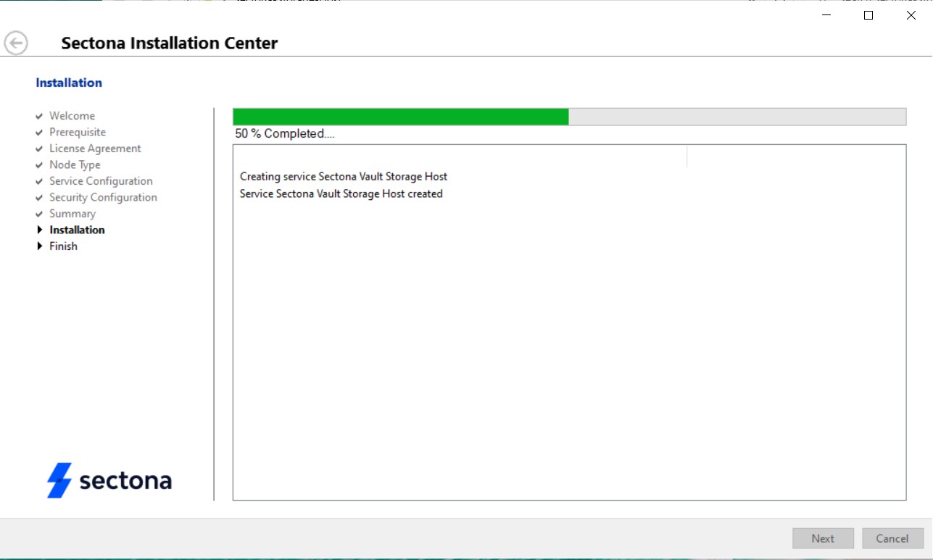Click the checkmark next to Node Type
Screen dimensions: 933x560
tap(39, 165)
